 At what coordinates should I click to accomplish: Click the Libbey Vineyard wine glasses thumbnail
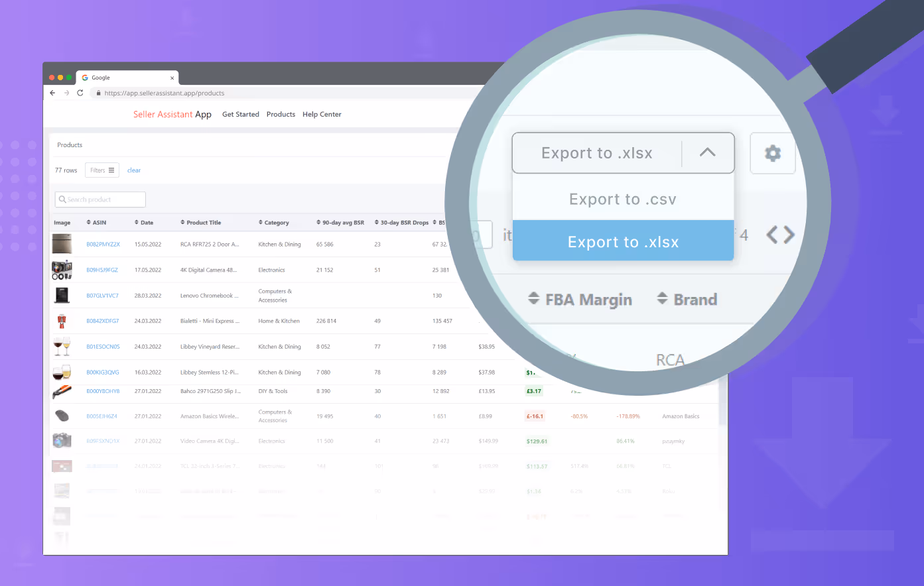(62, 346)
